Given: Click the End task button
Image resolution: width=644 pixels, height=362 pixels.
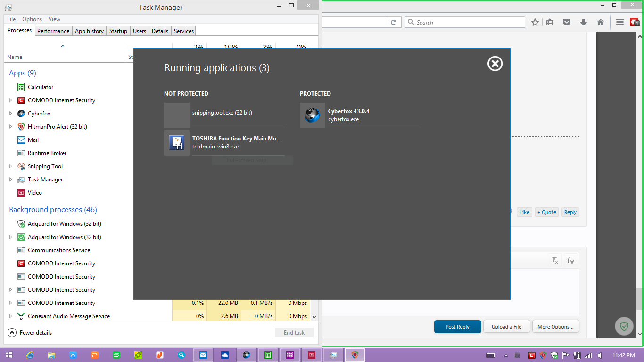Looking at the screenshot, I should point(294,333).
